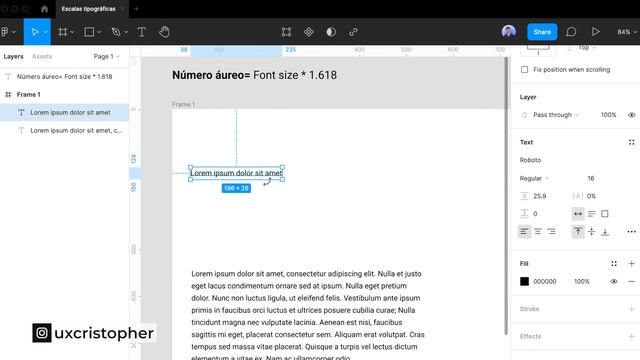Start presentation with the play icon
640x360 pixels.
tap(596, 32)
